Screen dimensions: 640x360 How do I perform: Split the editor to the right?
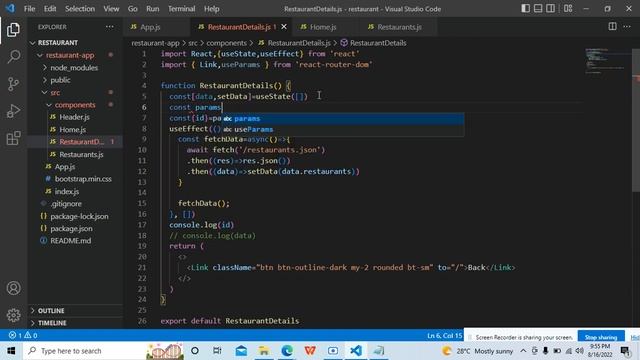612,27
